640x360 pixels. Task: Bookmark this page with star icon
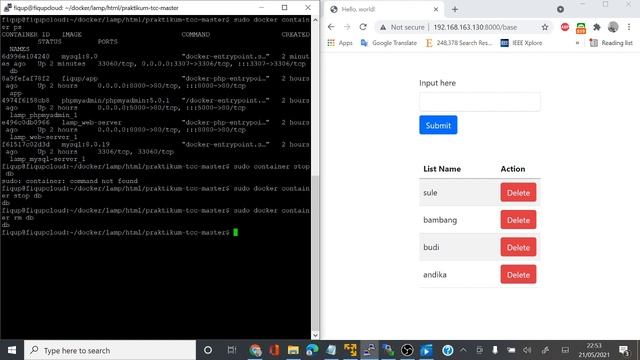(x=545, y=27)
